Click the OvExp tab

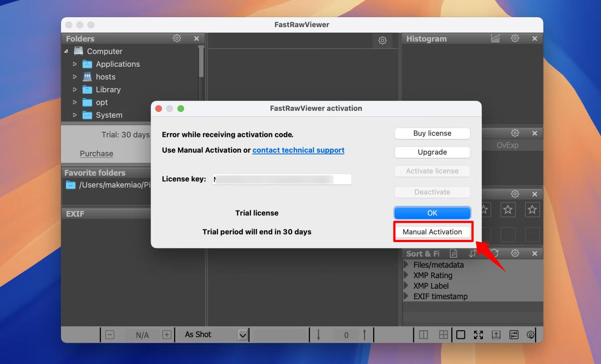(508, 145)
